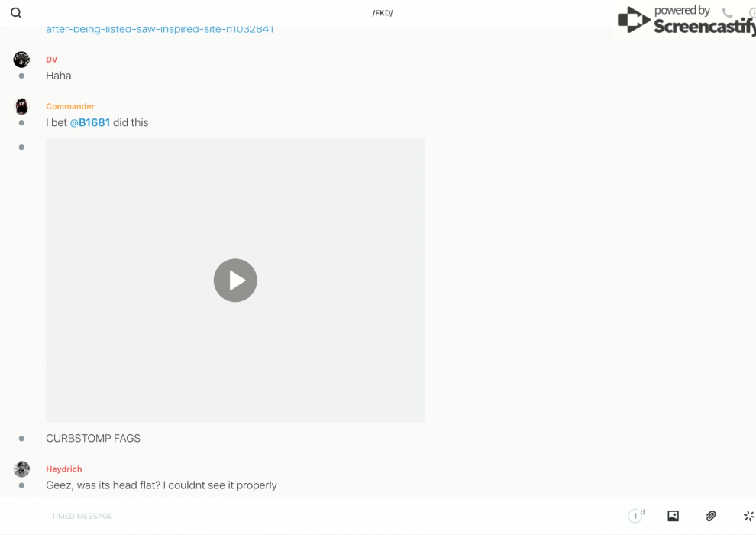
Task: Click the Commander username label
Action: tap(70, 106)
